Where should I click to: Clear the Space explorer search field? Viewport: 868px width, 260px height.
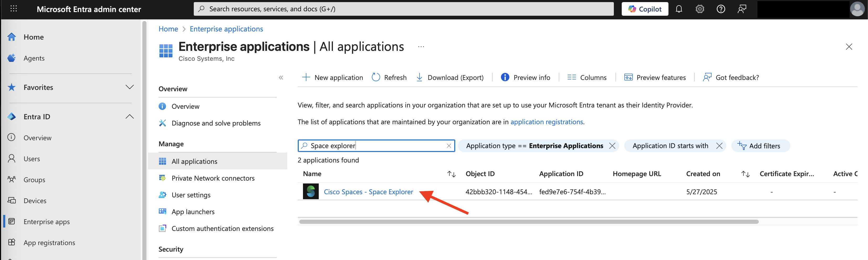point(448,146)
